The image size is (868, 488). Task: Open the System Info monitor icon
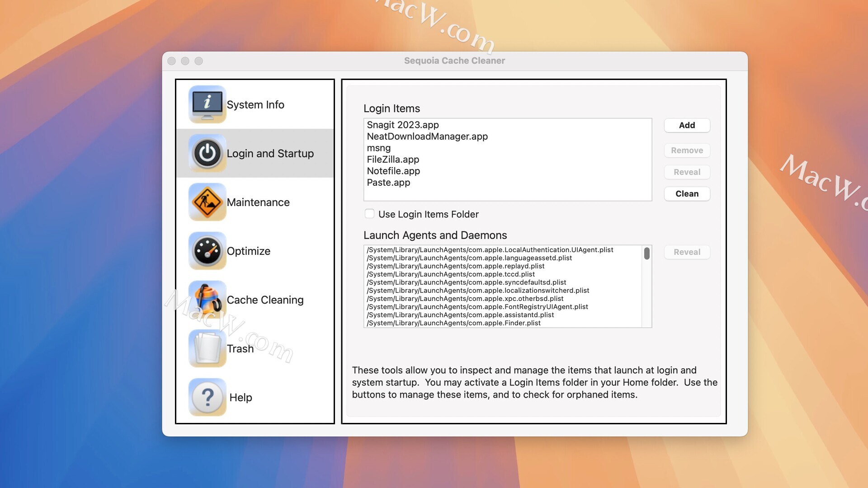[207, 104]
